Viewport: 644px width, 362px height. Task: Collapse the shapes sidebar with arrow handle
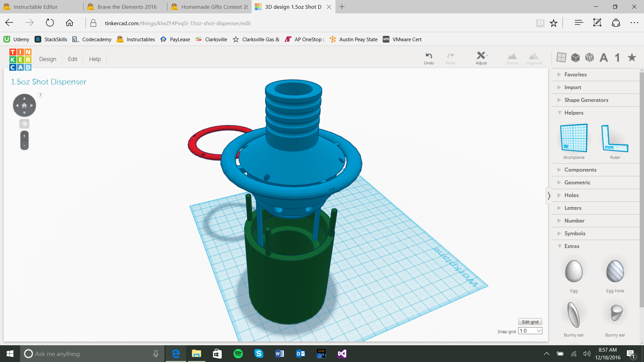(549, 195)
